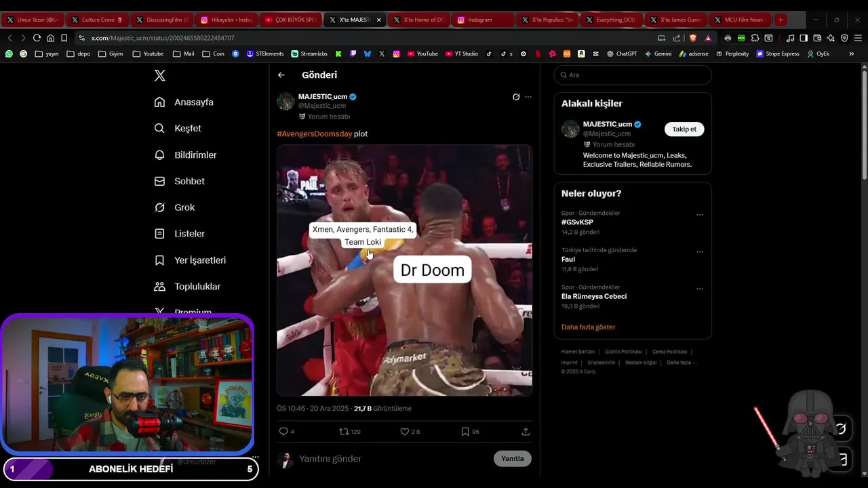
Task: Open Yer İşaretleri bookmarks
Action: [x=190, y=260]
